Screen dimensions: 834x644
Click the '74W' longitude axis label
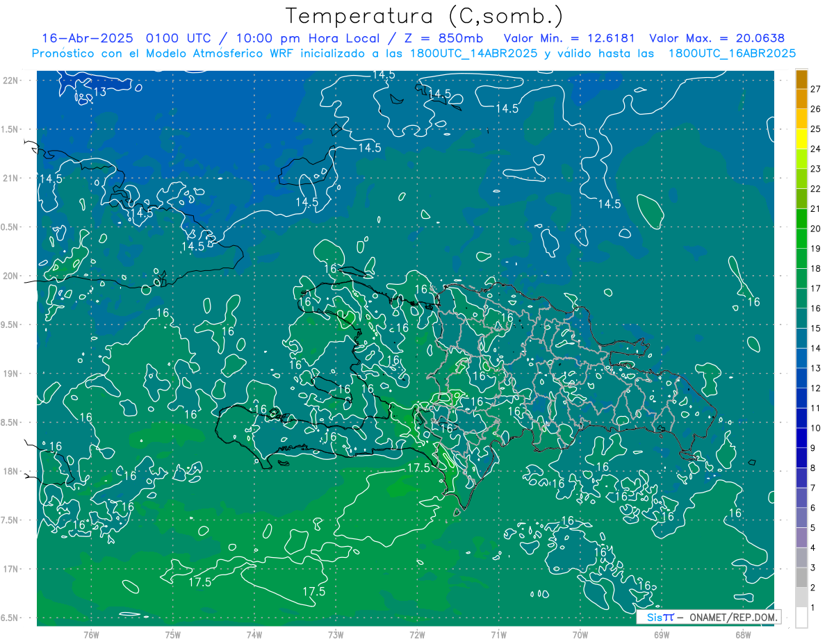(x=254, y=635)
